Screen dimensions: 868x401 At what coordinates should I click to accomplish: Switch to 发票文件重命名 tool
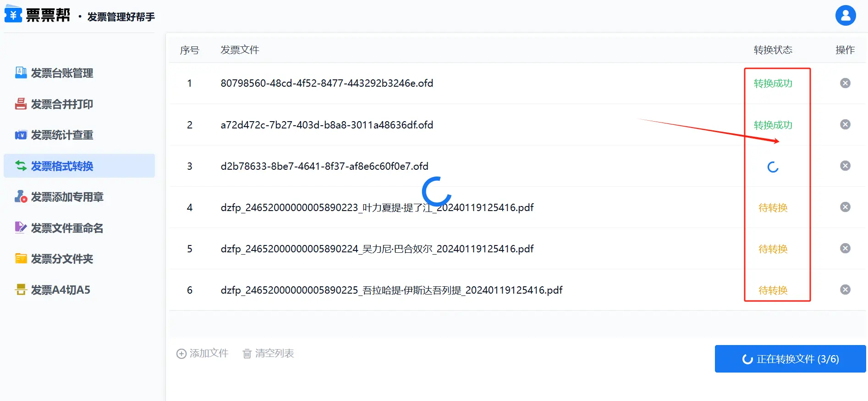click(67, 228)
